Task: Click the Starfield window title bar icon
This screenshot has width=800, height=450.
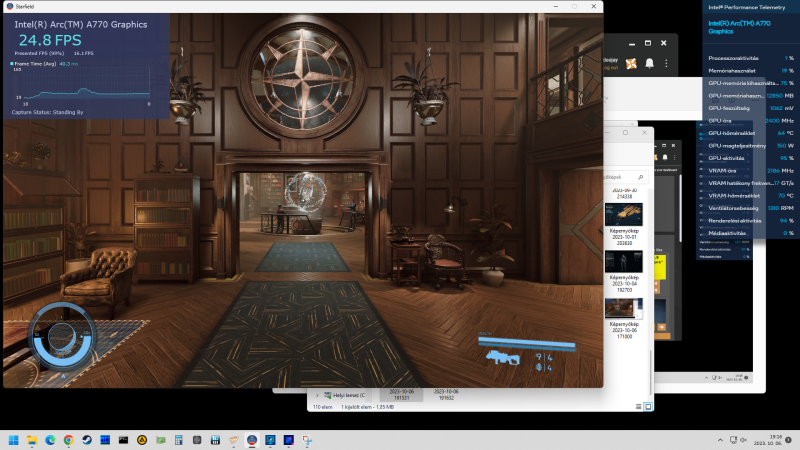Action: [x=10, y=6]
